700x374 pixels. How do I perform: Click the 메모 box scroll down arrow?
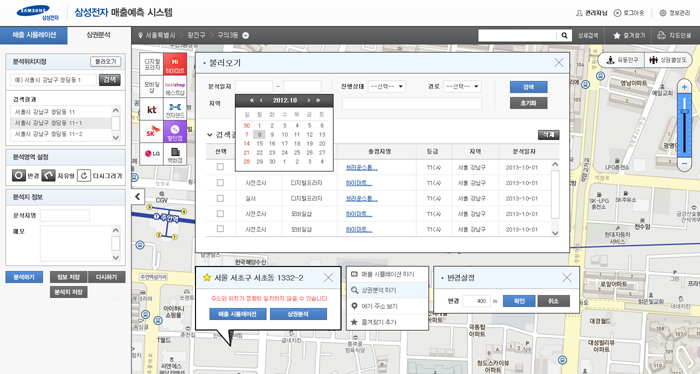tap(116, 258)
